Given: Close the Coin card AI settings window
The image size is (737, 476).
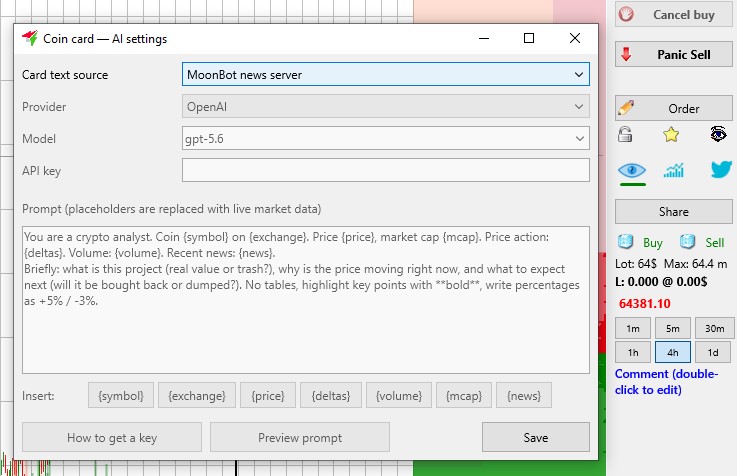Looking at the screenshot, I should click(574, 38).
